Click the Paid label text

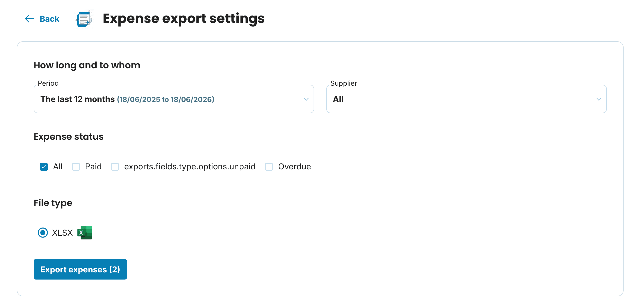[x=93, y=167]
